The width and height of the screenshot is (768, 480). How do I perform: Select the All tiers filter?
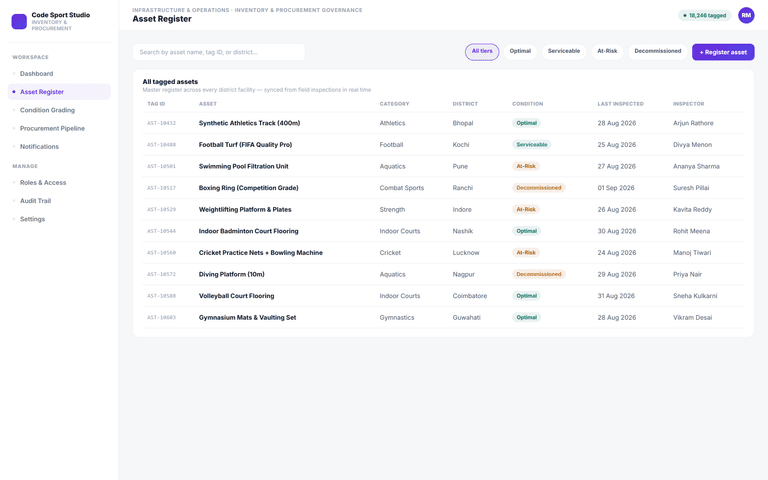(x=482, y=51)
